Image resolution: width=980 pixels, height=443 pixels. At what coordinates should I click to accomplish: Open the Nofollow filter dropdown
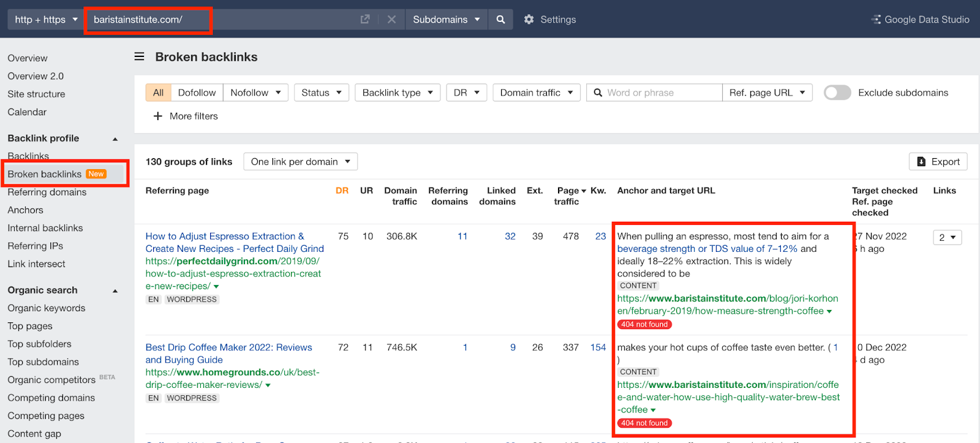coord(255,93)
